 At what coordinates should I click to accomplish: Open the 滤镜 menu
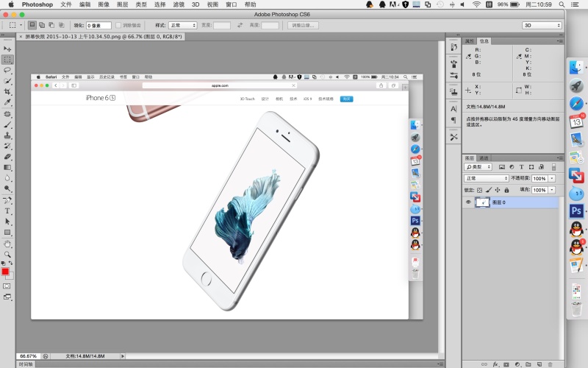tap(179, 4)
